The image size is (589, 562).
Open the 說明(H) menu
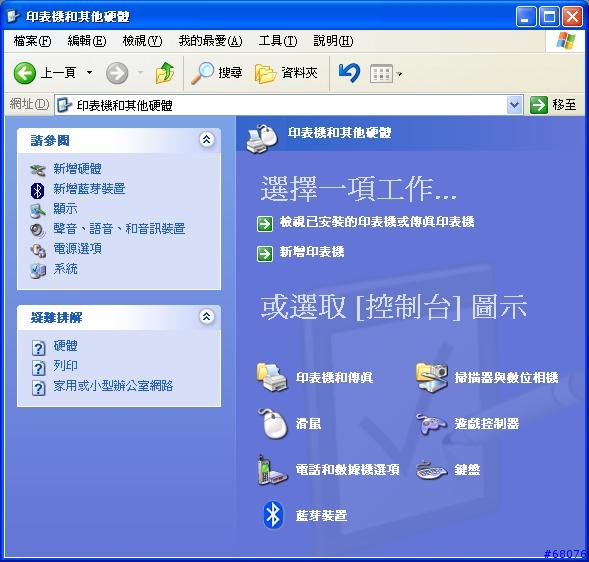tap(333, 41)
